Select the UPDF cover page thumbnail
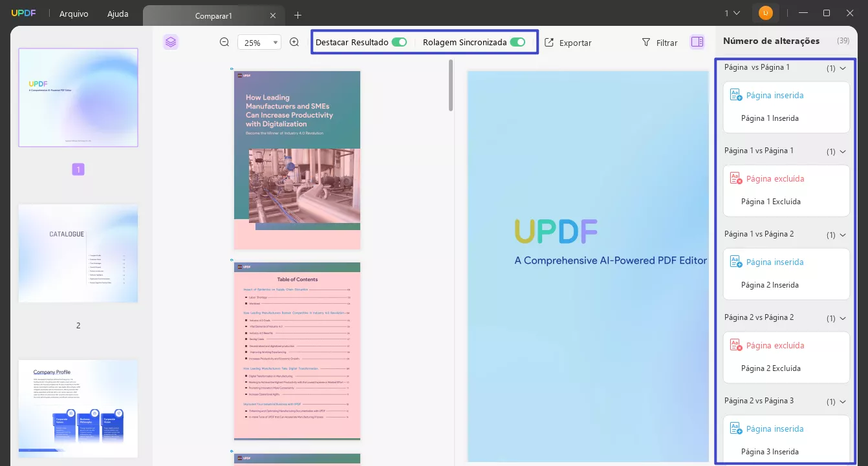Viewport: 868px width, 466px height. [78, 98]
